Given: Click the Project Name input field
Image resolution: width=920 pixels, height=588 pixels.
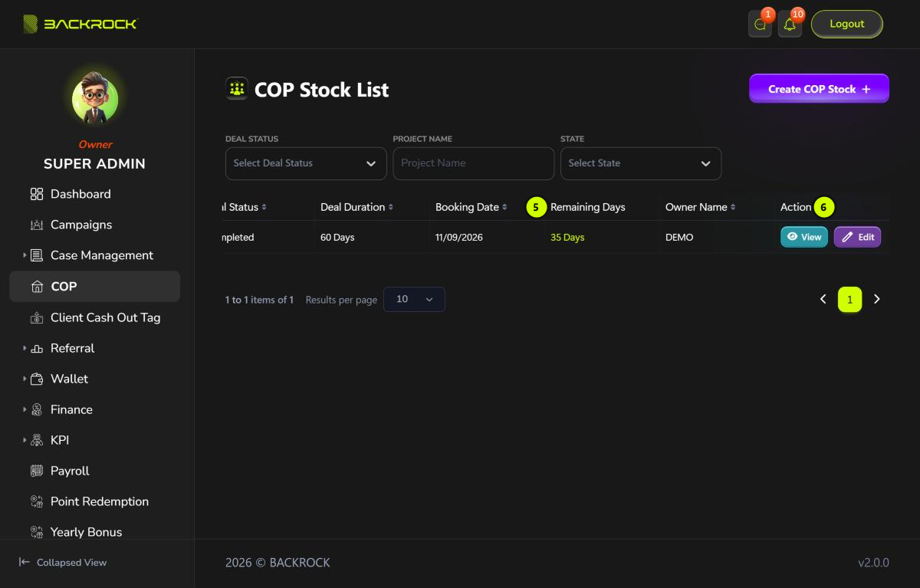Looking at the screenshot, I should pos(474,163).
